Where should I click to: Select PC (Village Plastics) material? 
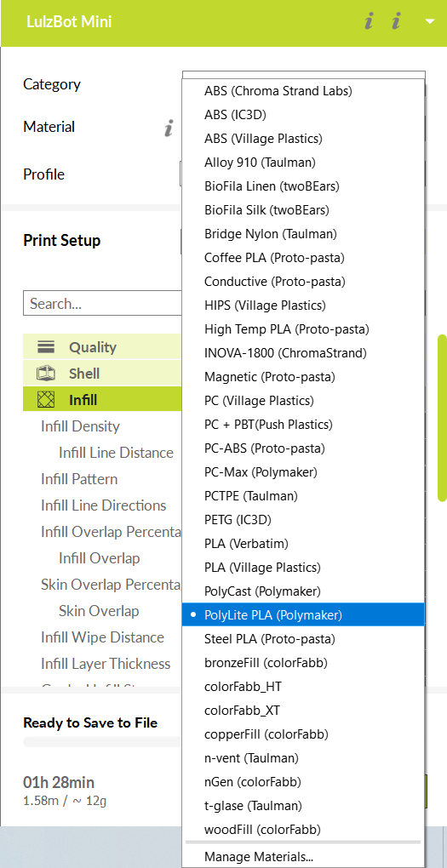tap(304, 400)
